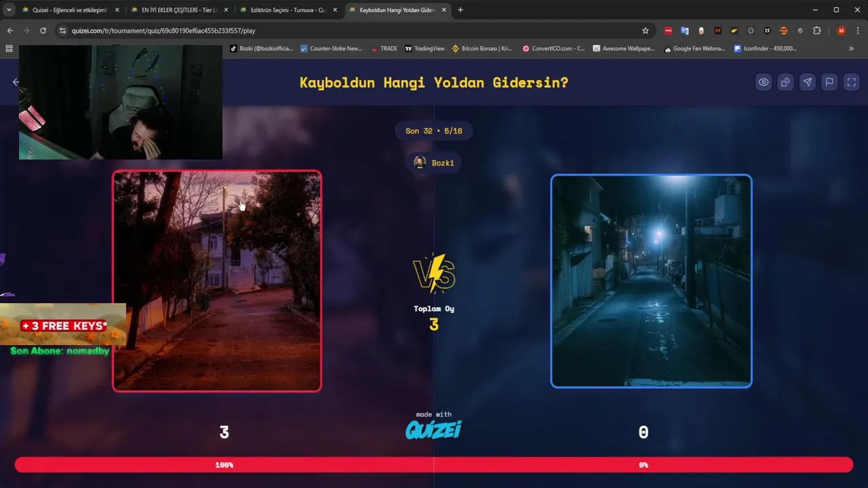This screenshot has height=488, width=868.
Task: Open Counter-Strike News bookmark
Action: click(x=332, y=49)
